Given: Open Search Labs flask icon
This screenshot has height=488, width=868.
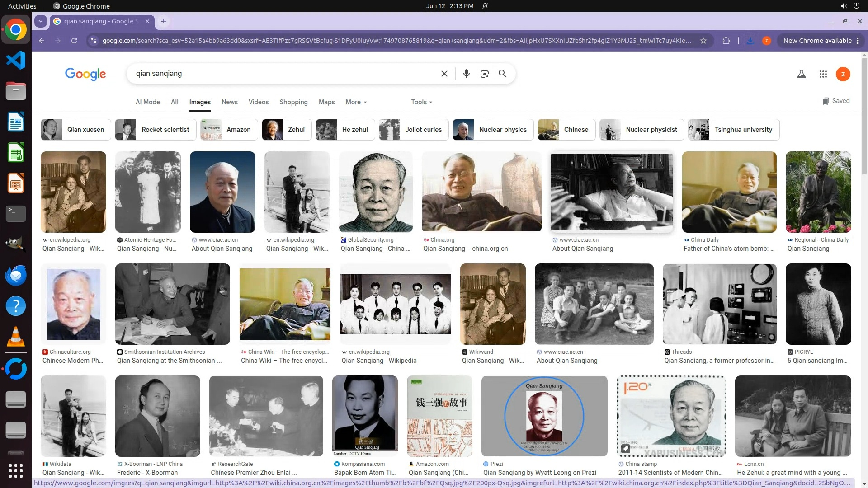Looking at the screenshot, I should point(801,74).
